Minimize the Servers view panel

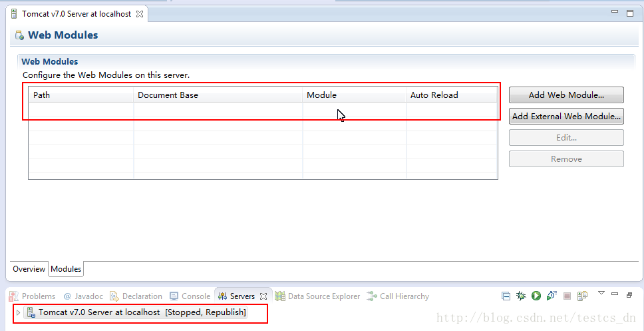(x=615, y=294)
